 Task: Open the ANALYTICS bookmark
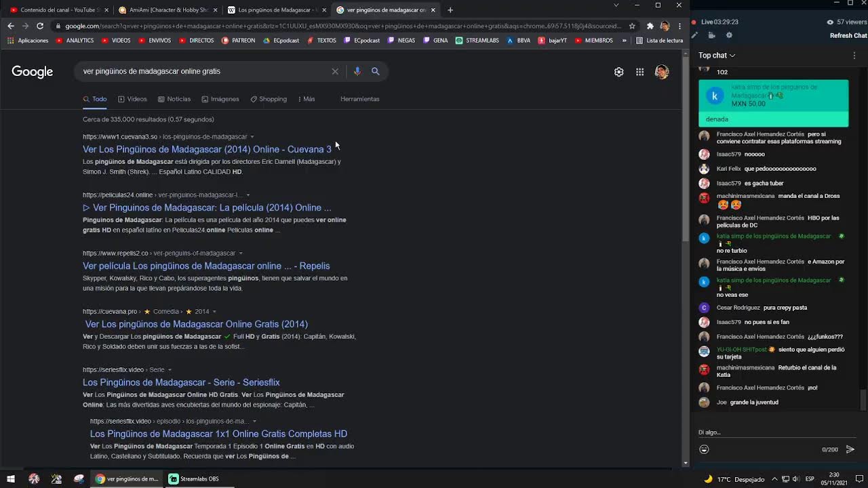(75, 41)
